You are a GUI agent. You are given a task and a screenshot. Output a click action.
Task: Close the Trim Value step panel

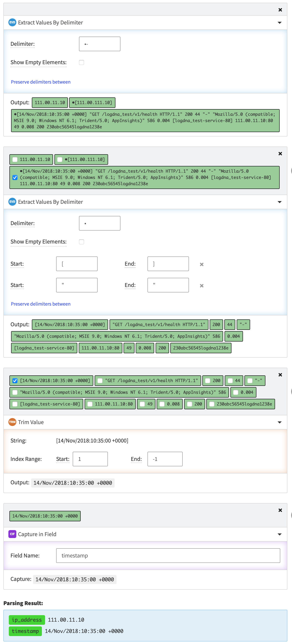click(280, 375)
